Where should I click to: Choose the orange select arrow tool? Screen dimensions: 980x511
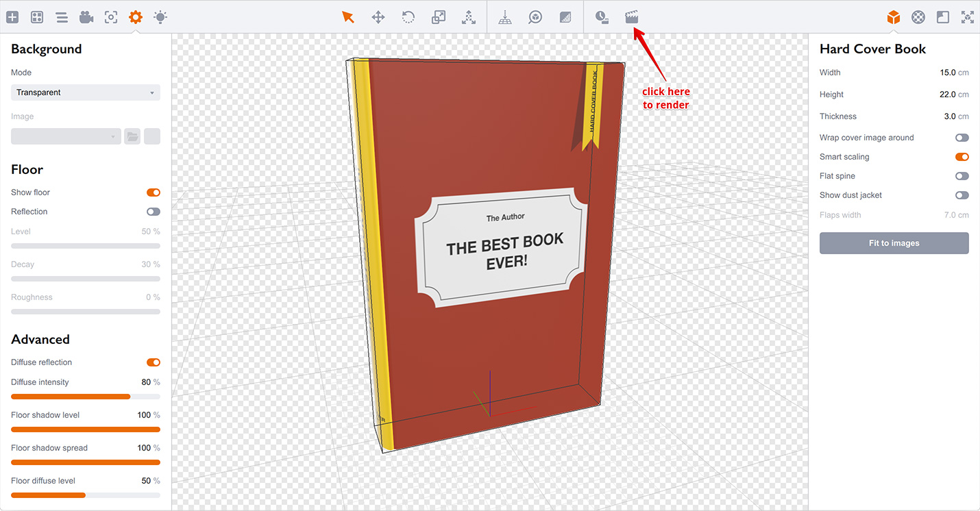pos(348,17)
